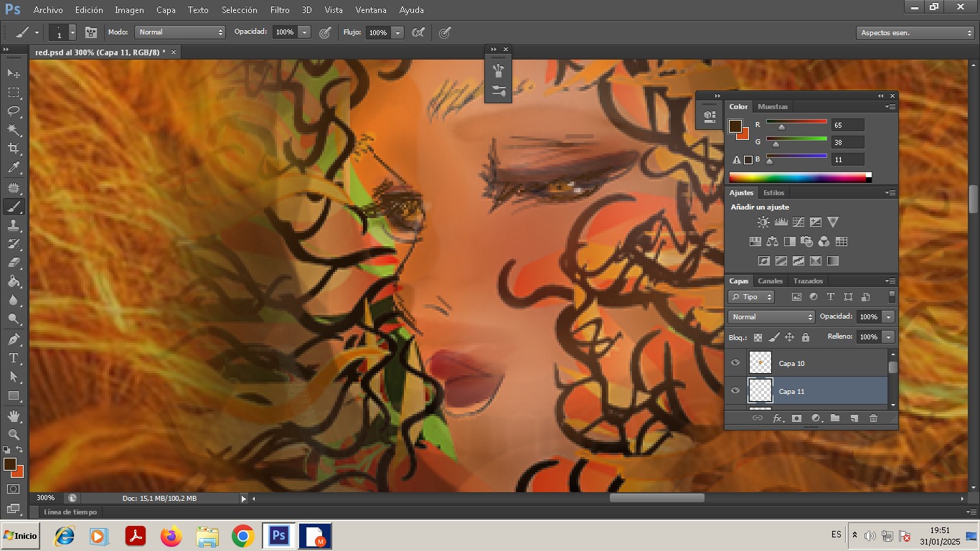The height and width of the screenshot is (551, 980).
Task: Switch to the Trazados tab
Action: pos(808,281)
